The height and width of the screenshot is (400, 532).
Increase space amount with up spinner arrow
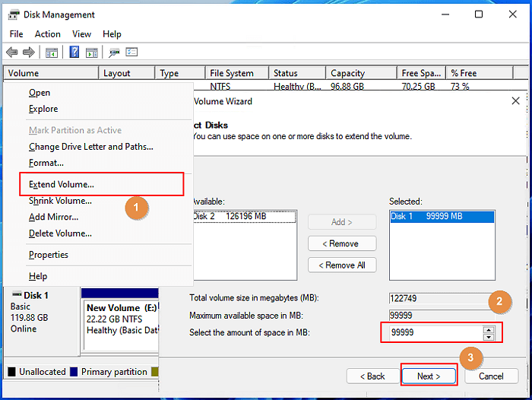click(489, 329)
